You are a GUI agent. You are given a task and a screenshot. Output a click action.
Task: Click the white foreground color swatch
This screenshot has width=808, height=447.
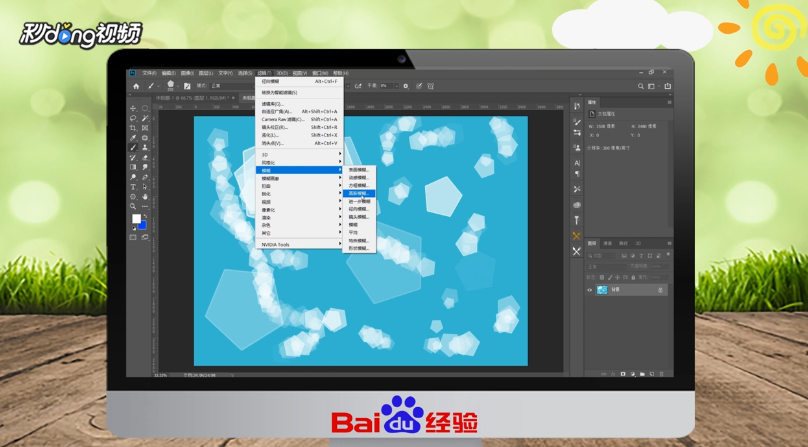(136, 219)
